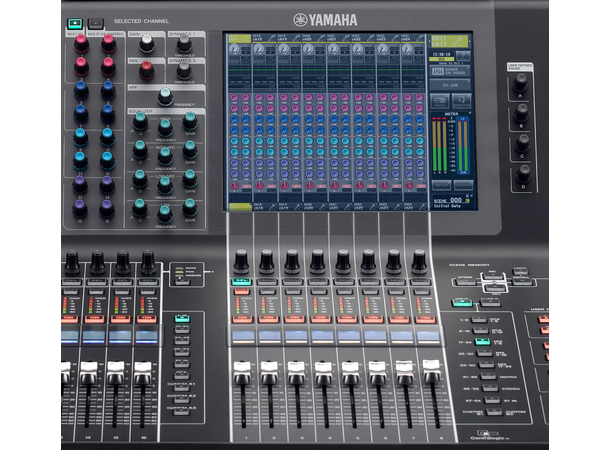Tap the SENDS ON FADER icon button
Screen dimensions: 610x450
point(450,71)
